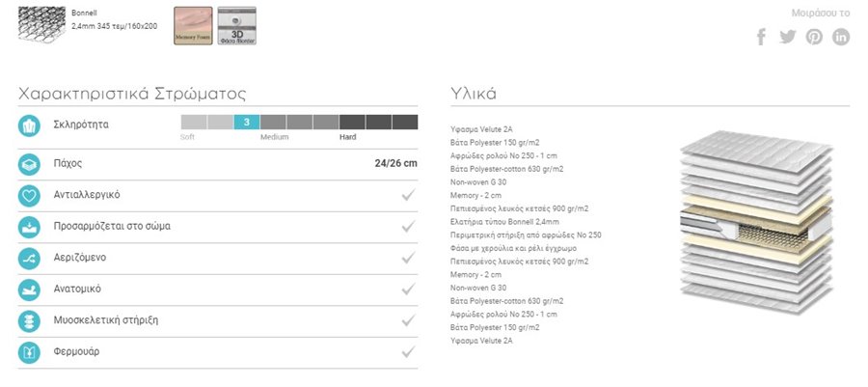Click the Πάχος thickness icon
Viewport: 868px width, 387px height.
tap(29, 164)
